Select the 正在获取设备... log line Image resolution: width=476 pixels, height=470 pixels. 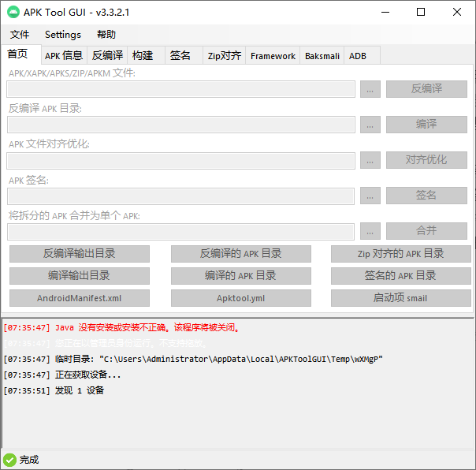62,375
